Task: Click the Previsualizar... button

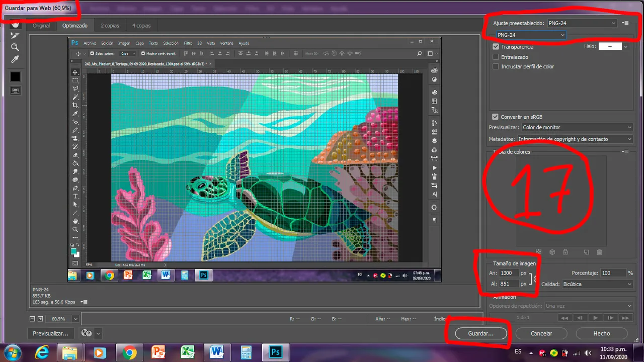Action: coord(50,333)
